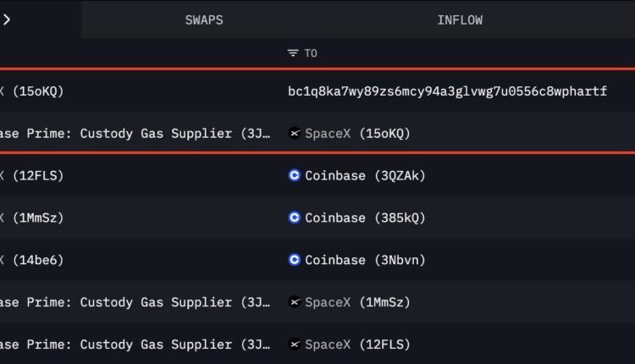Click the SpaceX logo beside 12FLS
This screenshot has width=635, height=364.
coord(295,345)
